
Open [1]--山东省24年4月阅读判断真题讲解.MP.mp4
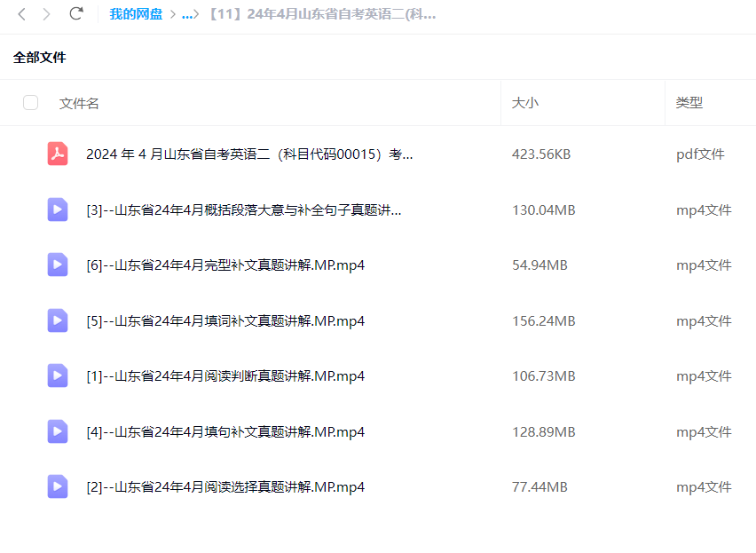click(225, 376)
